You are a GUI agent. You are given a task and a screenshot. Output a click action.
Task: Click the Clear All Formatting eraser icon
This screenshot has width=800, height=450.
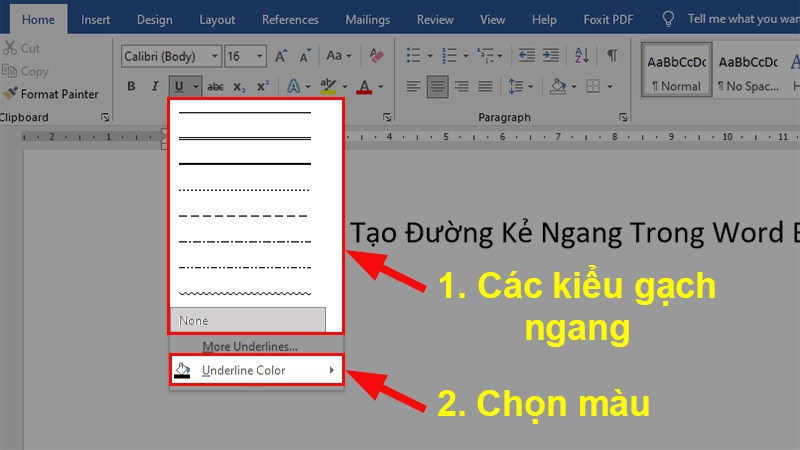click(376, 57)
